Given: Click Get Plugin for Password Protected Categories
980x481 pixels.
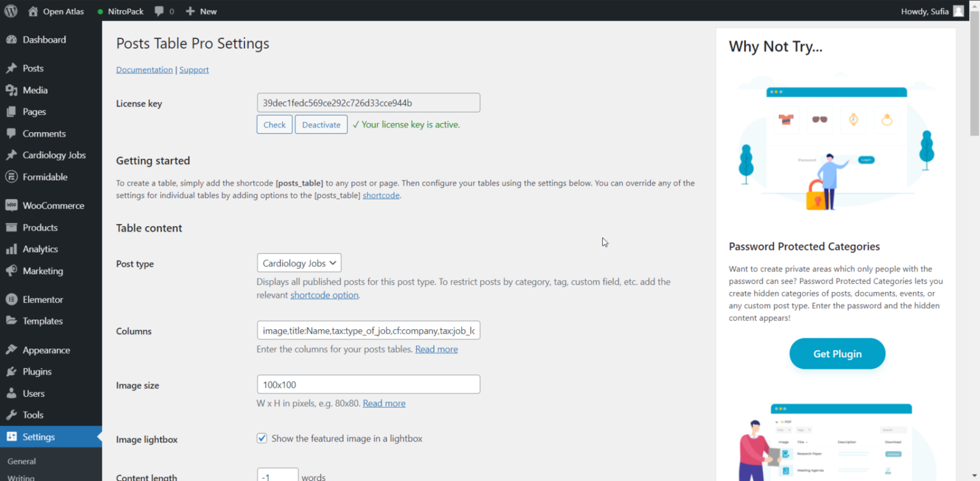Looking at the screenshot, I should coord(837,353).
